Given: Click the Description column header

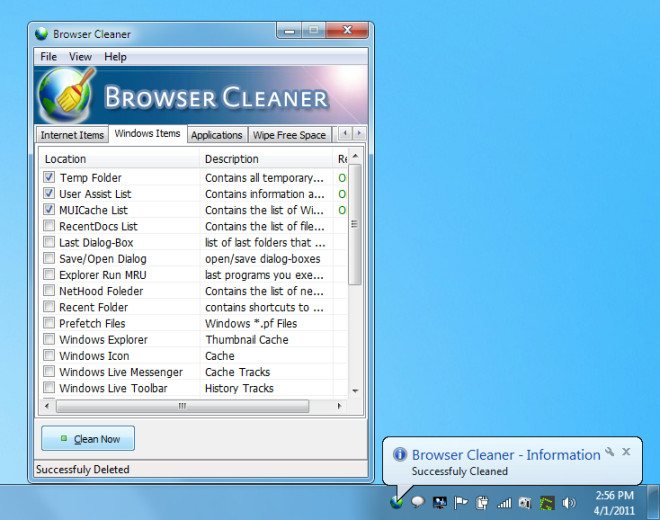Looking at the screenshot, I should (266, 159).
